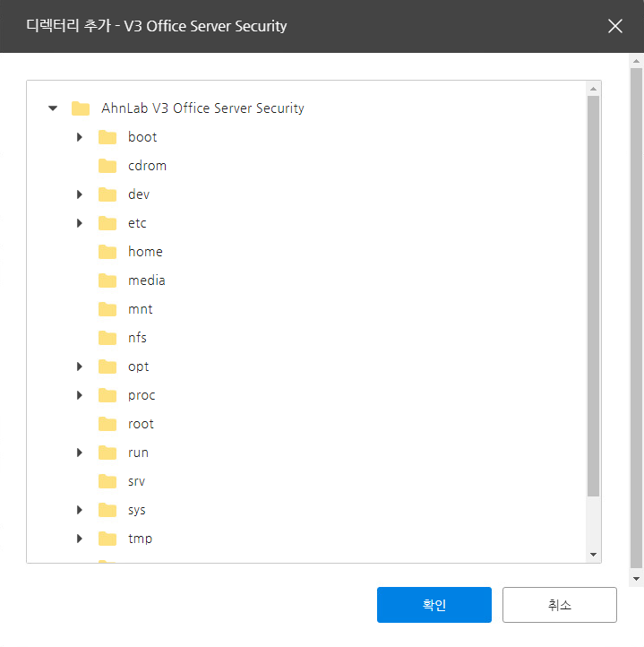The height and width of the screenshot is (647, 644).
Task: Select the nfs folder icon
Action: pos(107,338)
